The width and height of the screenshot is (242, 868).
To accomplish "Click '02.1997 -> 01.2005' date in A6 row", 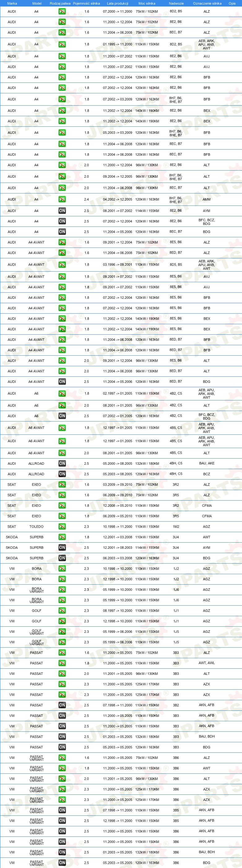I will (x=118, y=393).
